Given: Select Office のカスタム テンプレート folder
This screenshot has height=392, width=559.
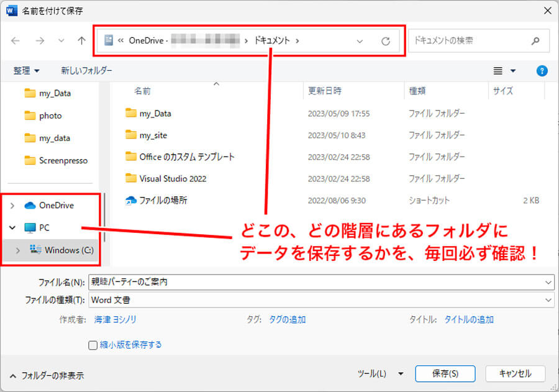Looking at the screenshot, I should click(180, 157).
